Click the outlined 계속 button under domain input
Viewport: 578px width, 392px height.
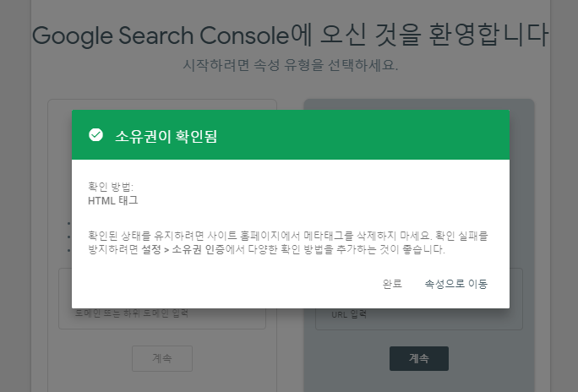(162, 358)
